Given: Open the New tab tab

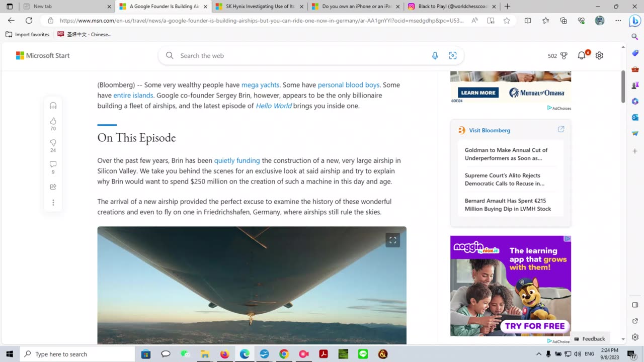Looking at the screenshot, I should (68, 7).
